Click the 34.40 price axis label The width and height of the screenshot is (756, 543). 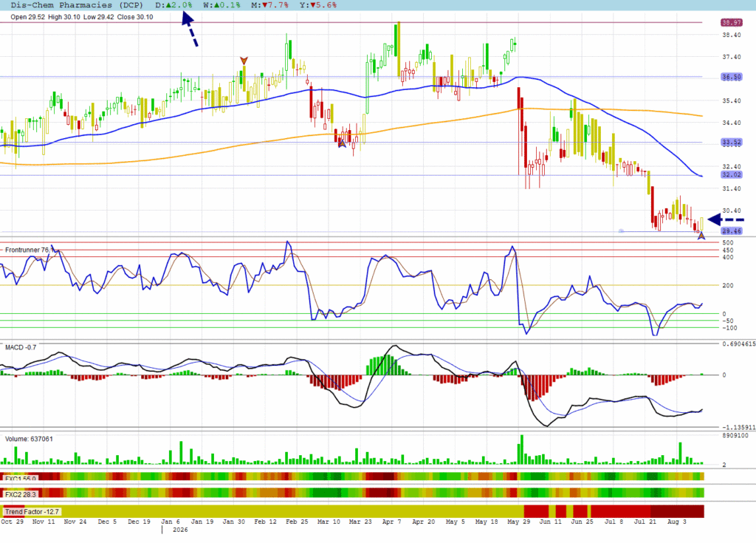[x=732, y=123]
